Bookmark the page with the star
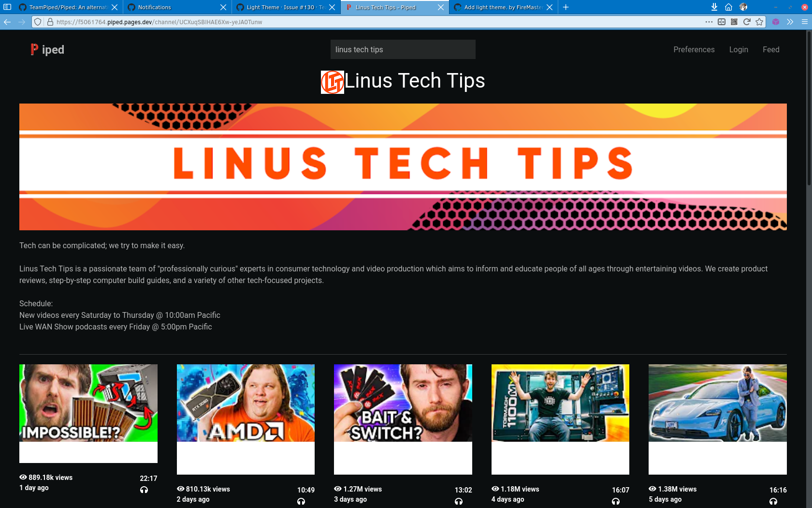This screenshot has height=508, width=812. point(759,22)
